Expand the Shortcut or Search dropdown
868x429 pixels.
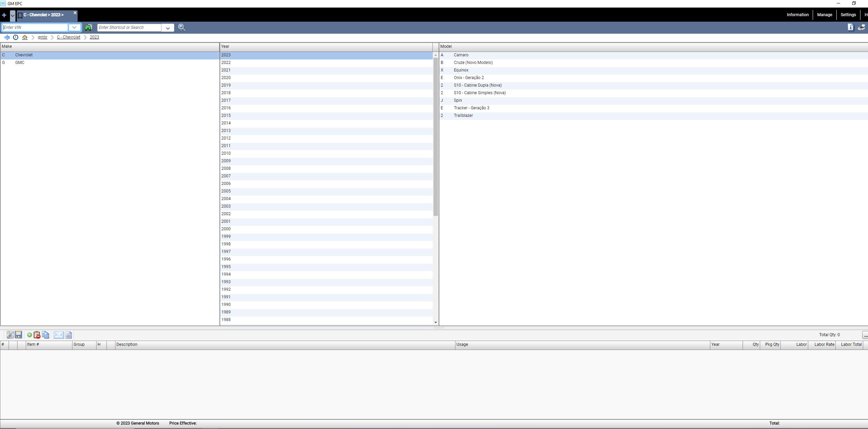168,28
